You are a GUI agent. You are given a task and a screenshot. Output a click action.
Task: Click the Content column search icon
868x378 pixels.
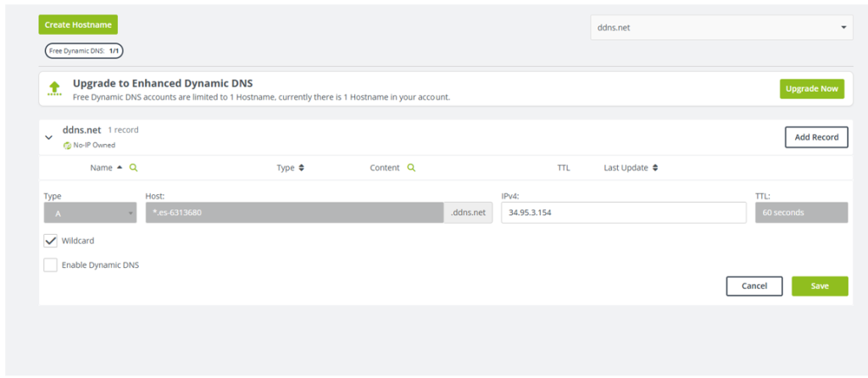pyautogui.click(x=411, y=168)
